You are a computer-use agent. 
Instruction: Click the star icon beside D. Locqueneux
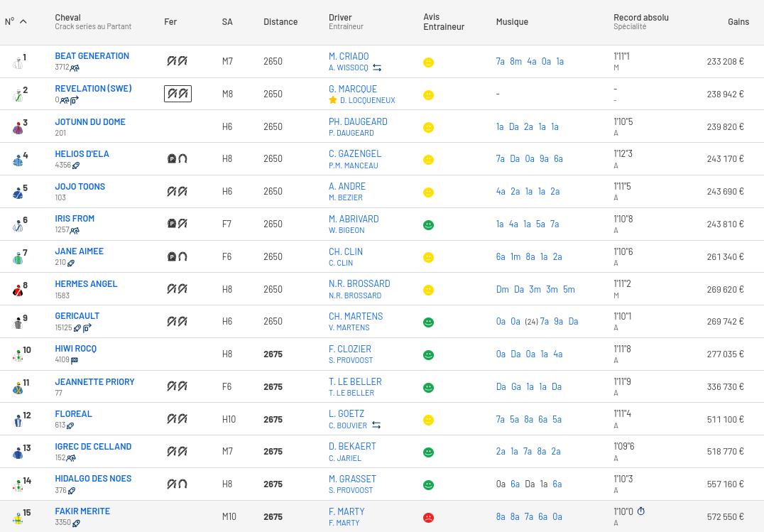tap(333, 100)
